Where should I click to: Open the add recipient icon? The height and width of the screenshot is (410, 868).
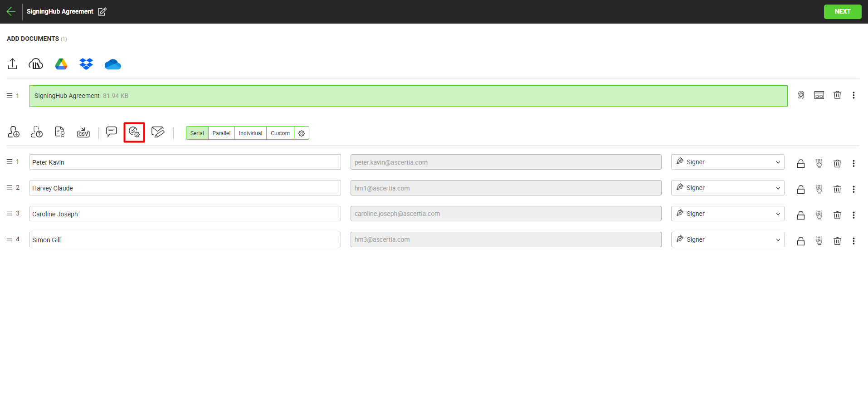tap(14, 132)
